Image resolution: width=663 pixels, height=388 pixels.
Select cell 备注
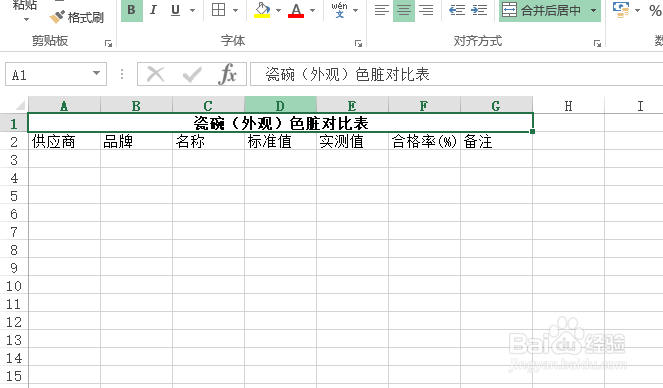coord(496,141)
